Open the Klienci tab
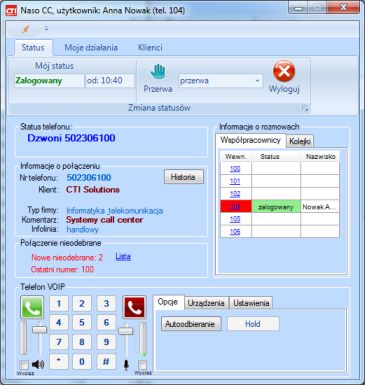 point(150,47)
